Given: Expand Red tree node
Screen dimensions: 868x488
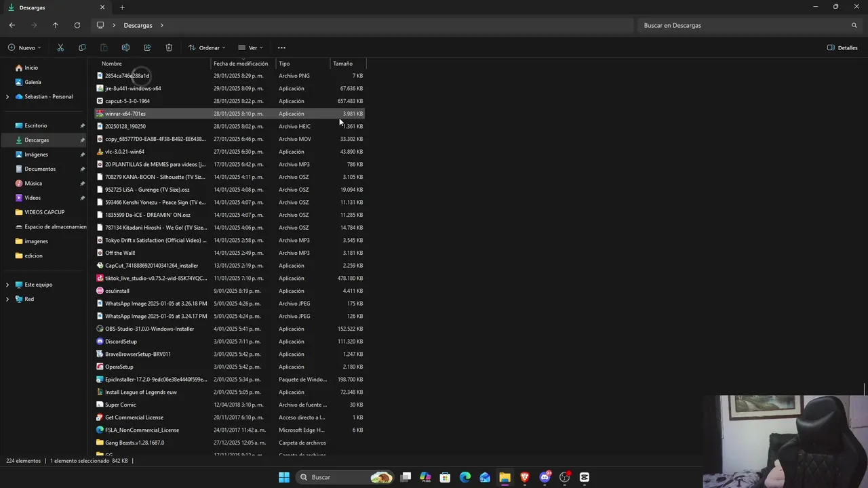Looking at the screenshot, I should coord(7,299).
